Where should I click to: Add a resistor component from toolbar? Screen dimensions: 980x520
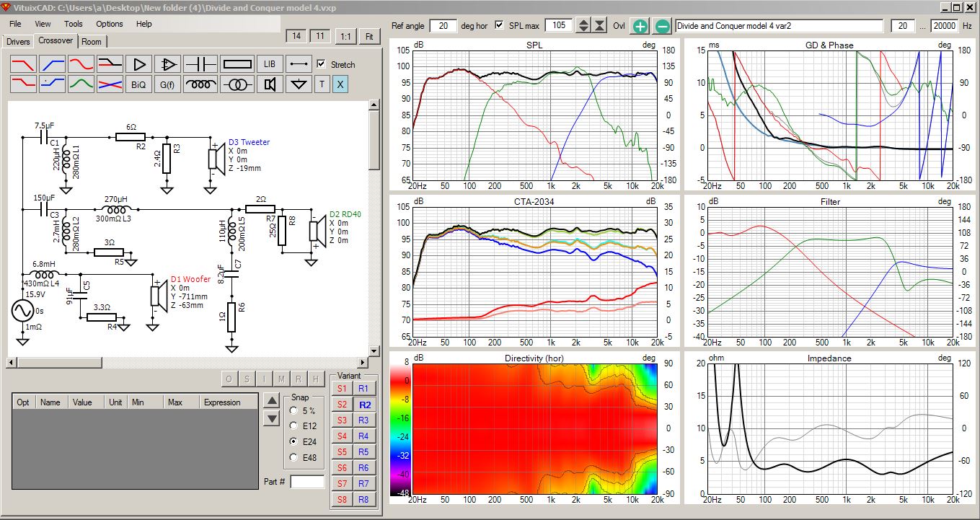click(237, 63)
